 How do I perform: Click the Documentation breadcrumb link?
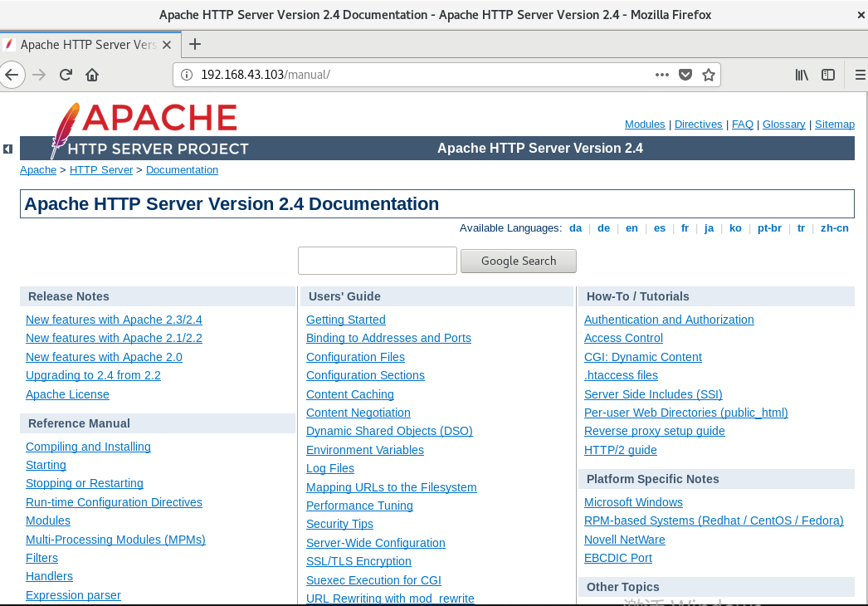182,170
